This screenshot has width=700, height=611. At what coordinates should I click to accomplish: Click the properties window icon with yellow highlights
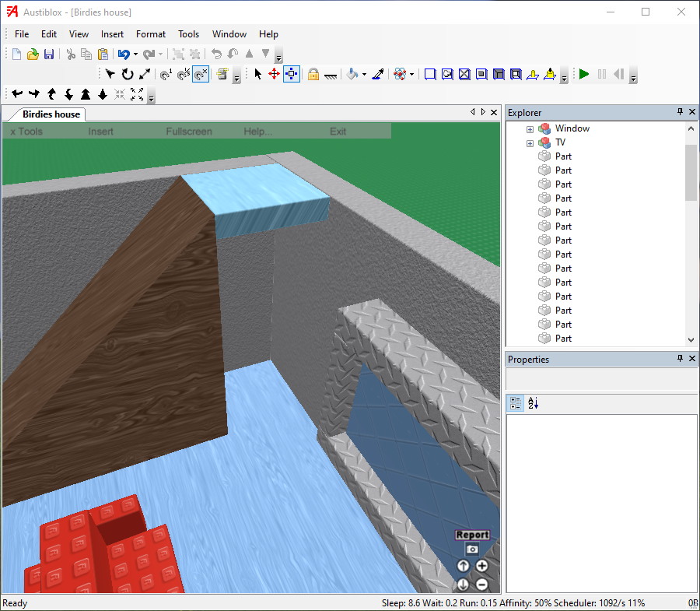222,74
